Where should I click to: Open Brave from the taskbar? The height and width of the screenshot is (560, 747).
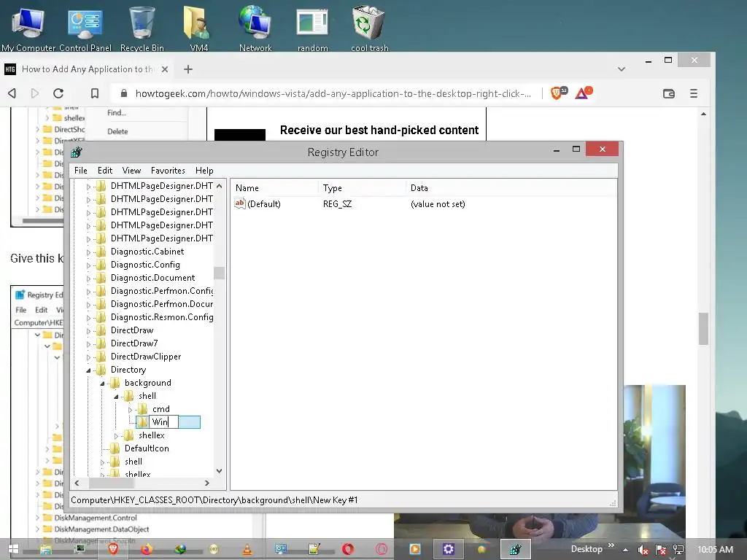[x=113, y=550]
